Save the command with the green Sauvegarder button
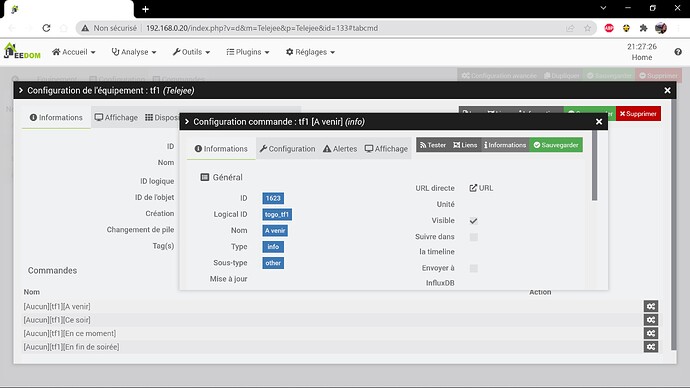 [556, 145]
